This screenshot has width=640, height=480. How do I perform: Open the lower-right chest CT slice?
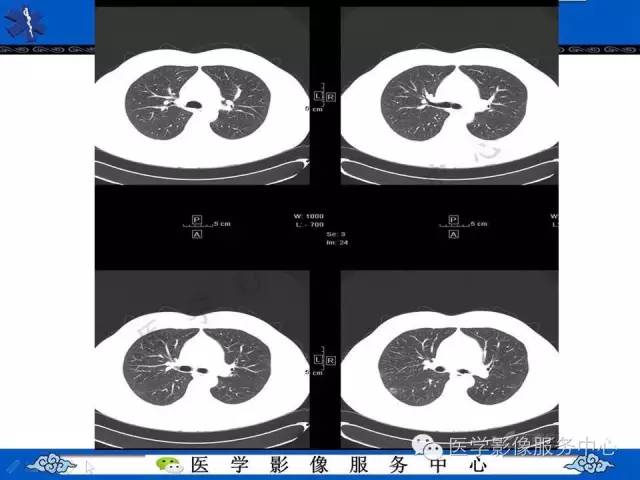449,359
